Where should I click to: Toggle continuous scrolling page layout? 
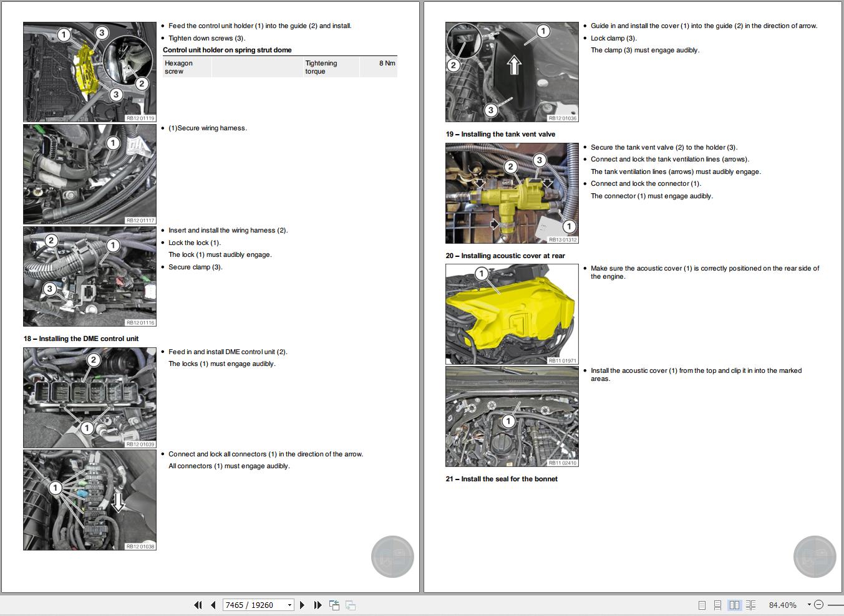pos(718,604)
